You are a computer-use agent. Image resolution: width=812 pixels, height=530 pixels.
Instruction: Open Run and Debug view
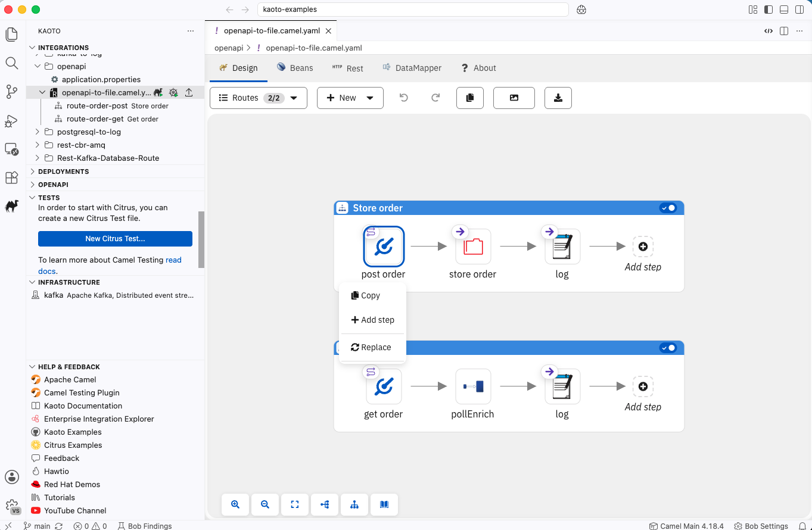pyautogui.click(x=11, y=120)
